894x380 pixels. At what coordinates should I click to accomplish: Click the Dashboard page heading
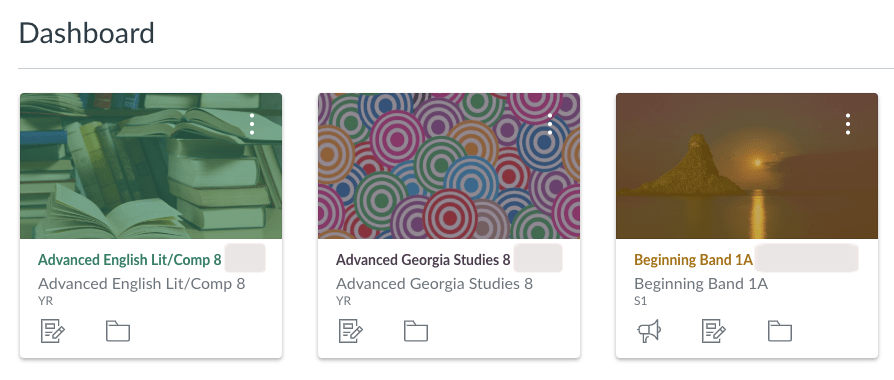(87, 33)
